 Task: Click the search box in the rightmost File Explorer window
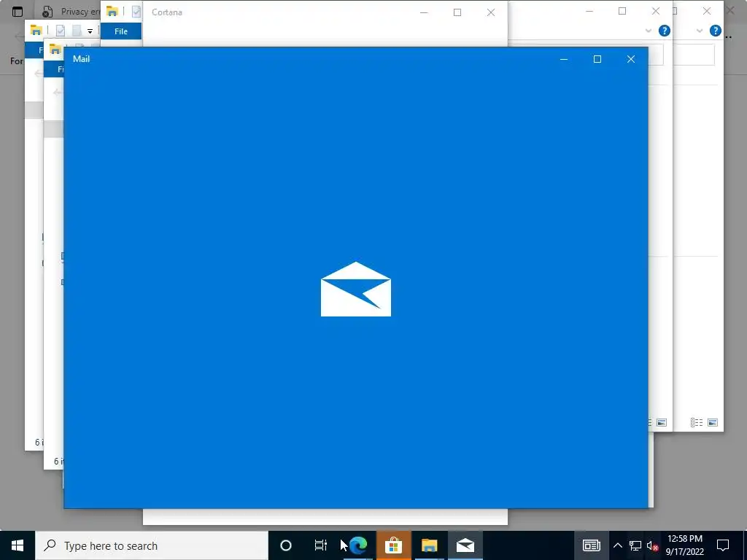tap(694, 55)
